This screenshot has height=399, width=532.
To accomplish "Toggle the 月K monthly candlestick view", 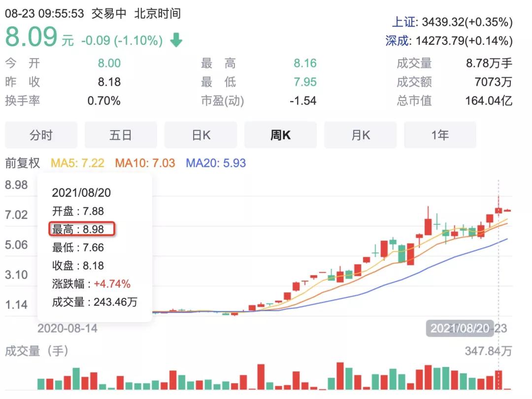I will coord(360,134).
